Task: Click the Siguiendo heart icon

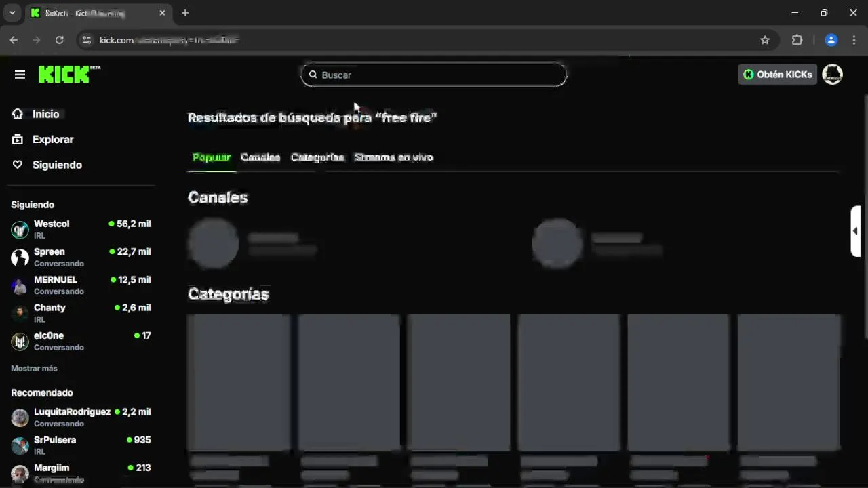Action: (18, 165)
